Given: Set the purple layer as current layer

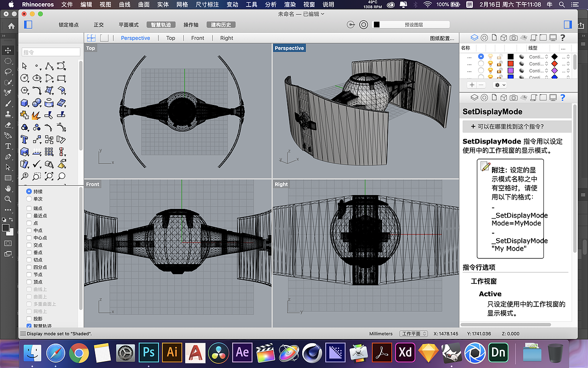Looking at the screenshot, I should 481,71.
